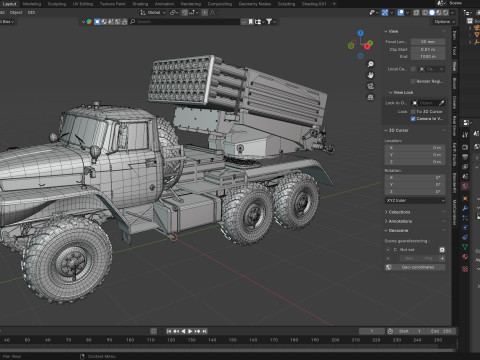Open the Global transform orientation dropdown
This screenshot has width=480, height=360.
tap(153, 13)
